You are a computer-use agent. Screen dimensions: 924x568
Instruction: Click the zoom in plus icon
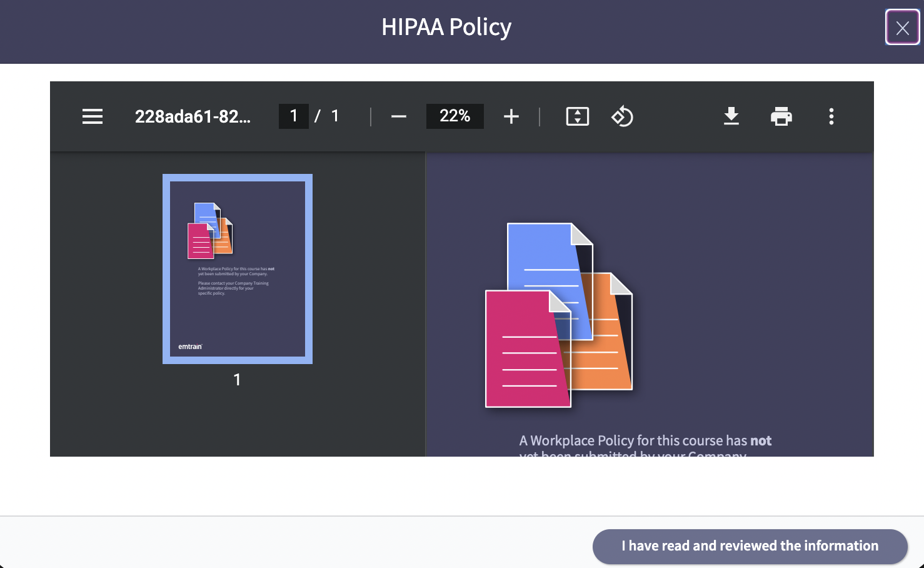click(511, 116)
